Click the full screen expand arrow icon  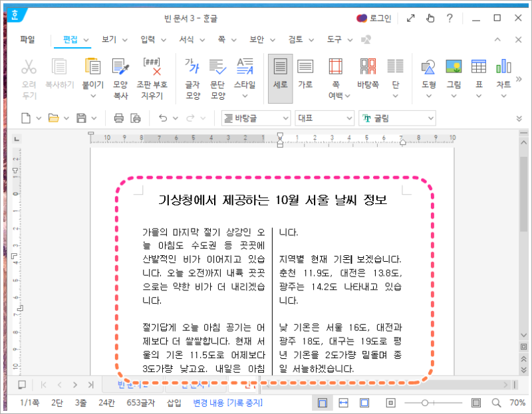pyautogui.click(x=410, y=18)
